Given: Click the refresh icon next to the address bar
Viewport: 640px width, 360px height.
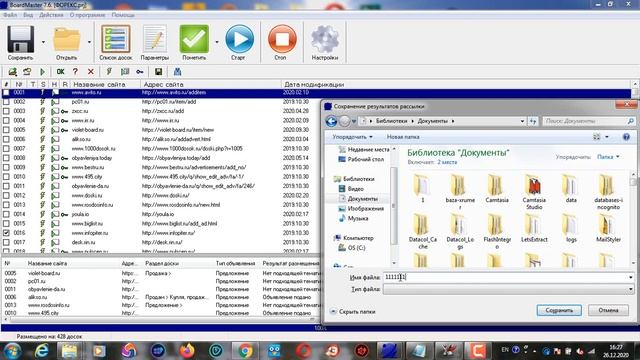Looking at the screenshot, I should (533, 121).
